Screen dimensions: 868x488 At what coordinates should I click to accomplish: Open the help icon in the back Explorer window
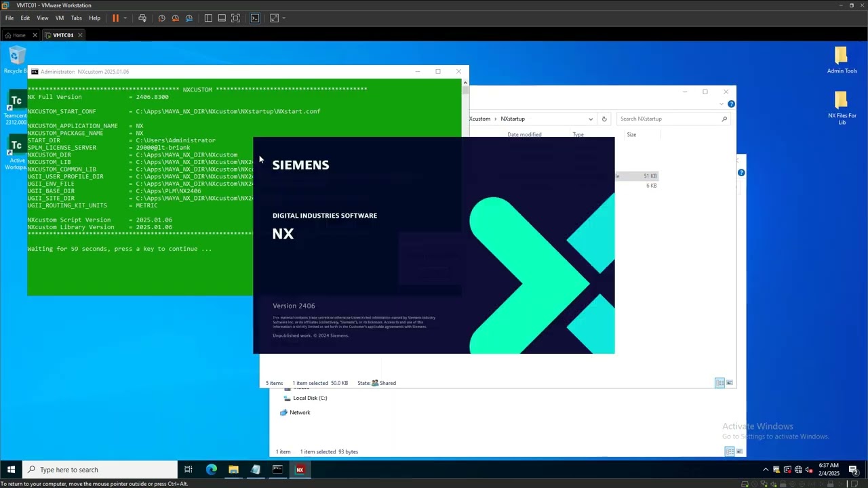tap(741, 173)
